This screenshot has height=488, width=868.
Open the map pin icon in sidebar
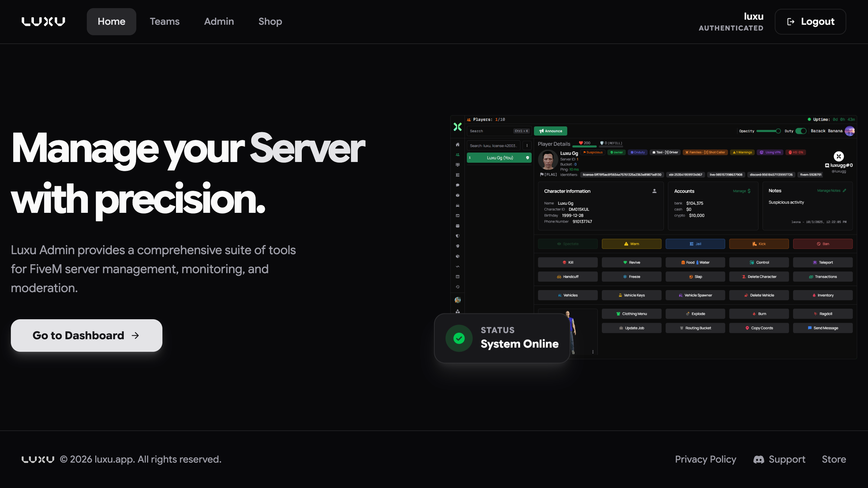[x=457, y=246]
